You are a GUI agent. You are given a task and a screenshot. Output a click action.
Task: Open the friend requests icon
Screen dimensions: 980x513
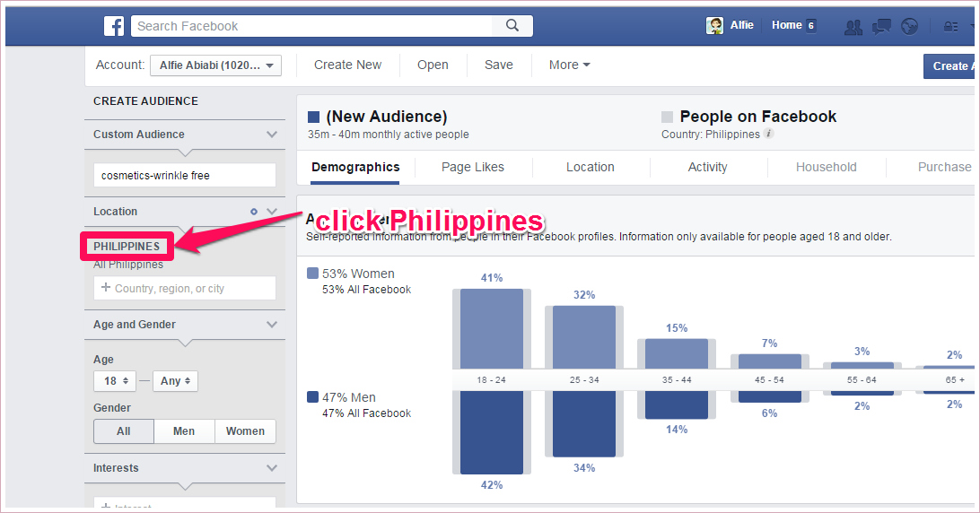[x=853, y=27]
